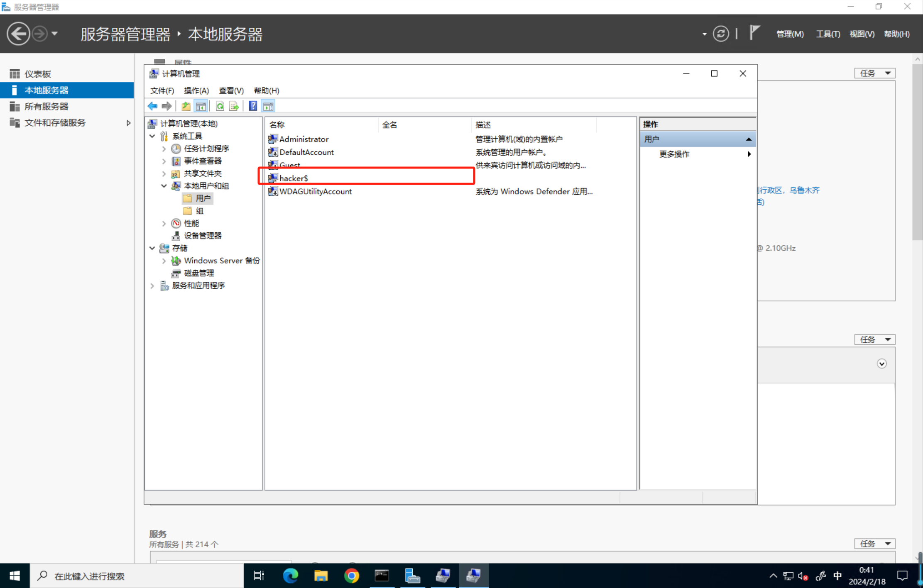Click the blue Help question-mark icon
This screenshot has width=923, height=588.
[x=253, y=106]
